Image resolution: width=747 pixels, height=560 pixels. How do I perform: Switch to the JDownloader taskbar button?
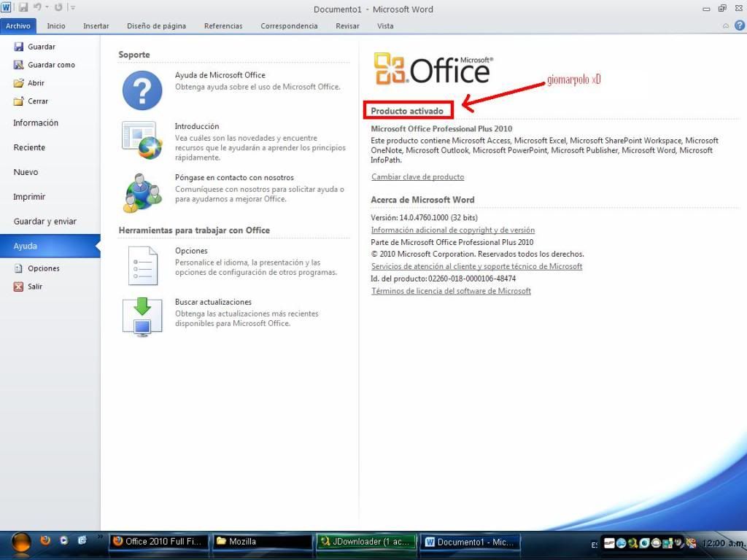tap(366, 542)
